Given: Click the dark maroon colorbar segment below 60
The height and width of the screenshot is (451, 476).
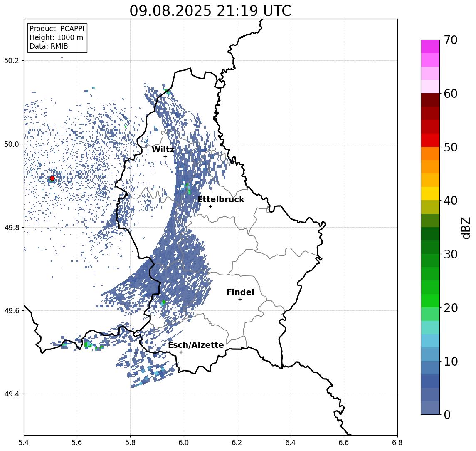Looking at the screenshot, I should [x=430, y=100].
